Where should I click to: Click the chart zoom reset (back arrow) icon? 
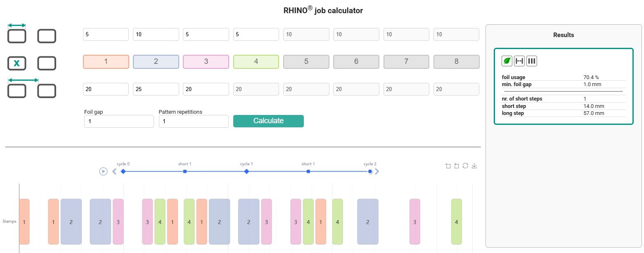(457, 166)
